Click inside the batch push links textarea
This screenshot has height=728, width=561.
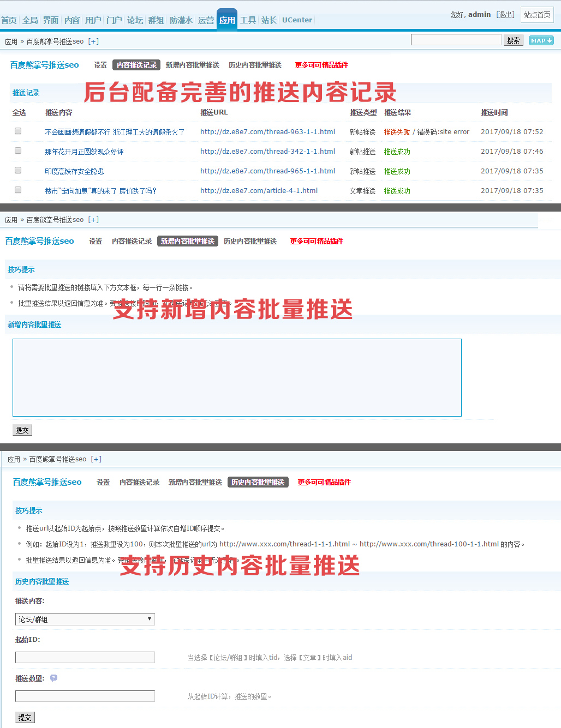[237, 377]
